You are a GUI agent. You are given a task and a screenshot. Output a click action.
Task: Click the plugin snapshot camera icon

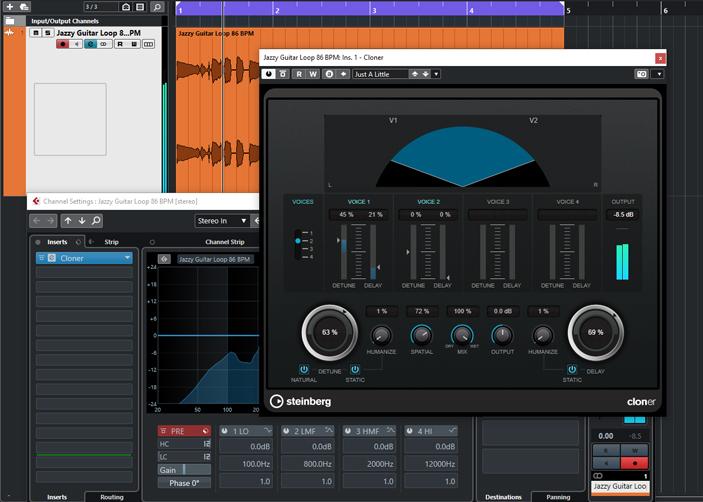(641, 74)
